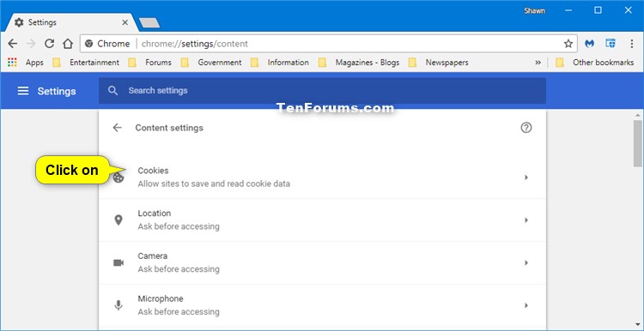Screen dimensions: 644x331
Task: Expand Location with its right arrow
Action: pos(526,220)
